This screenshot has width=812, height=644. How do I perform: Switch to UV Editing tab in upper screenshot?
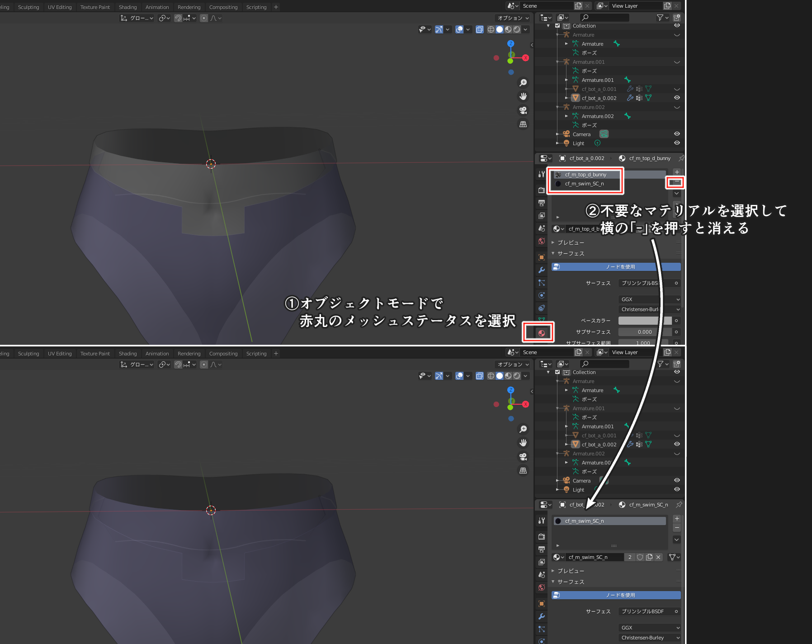click(x=60, y=7)
